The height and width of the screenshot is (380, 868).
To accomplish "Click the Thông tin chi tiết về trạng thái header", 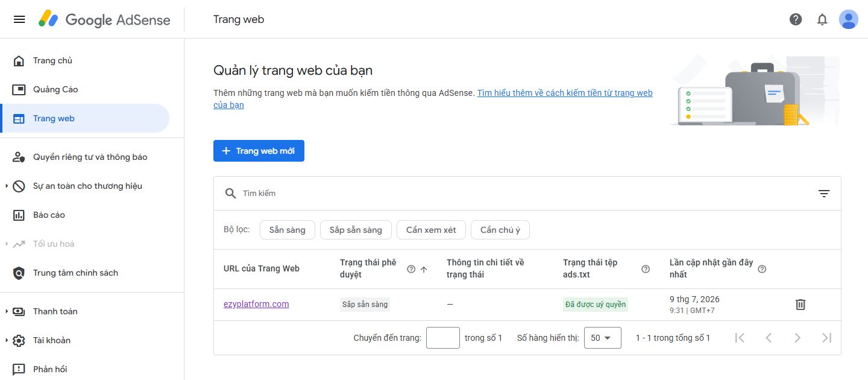I will 486,268.
